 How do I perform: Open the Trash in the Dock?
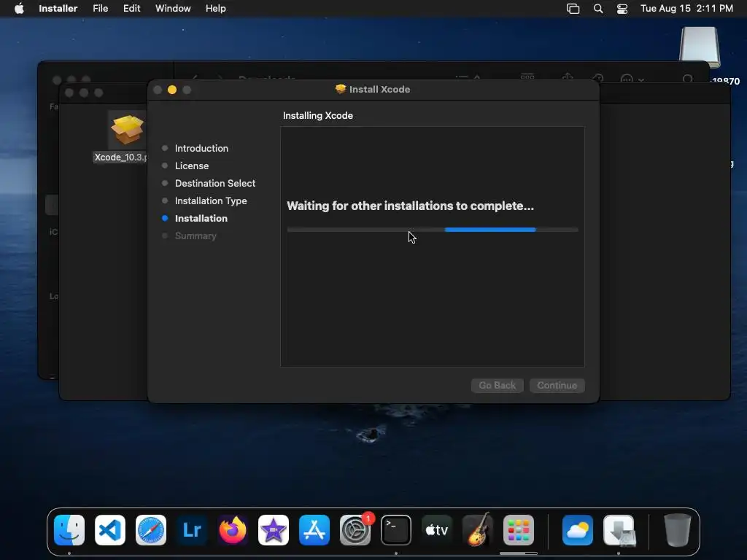[x=678, y=530]
